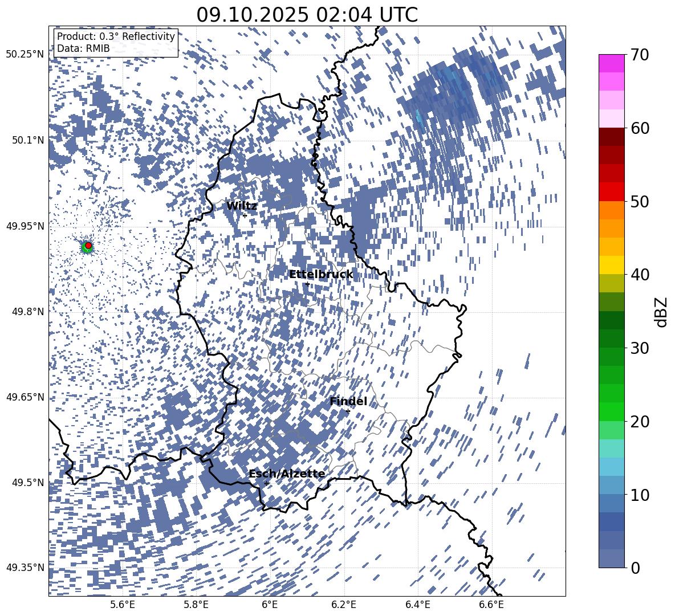The width and height of the screenshot is (675, 616).
Task: Click the 50.25°N latitude tick label
Action: click(25, 54)
